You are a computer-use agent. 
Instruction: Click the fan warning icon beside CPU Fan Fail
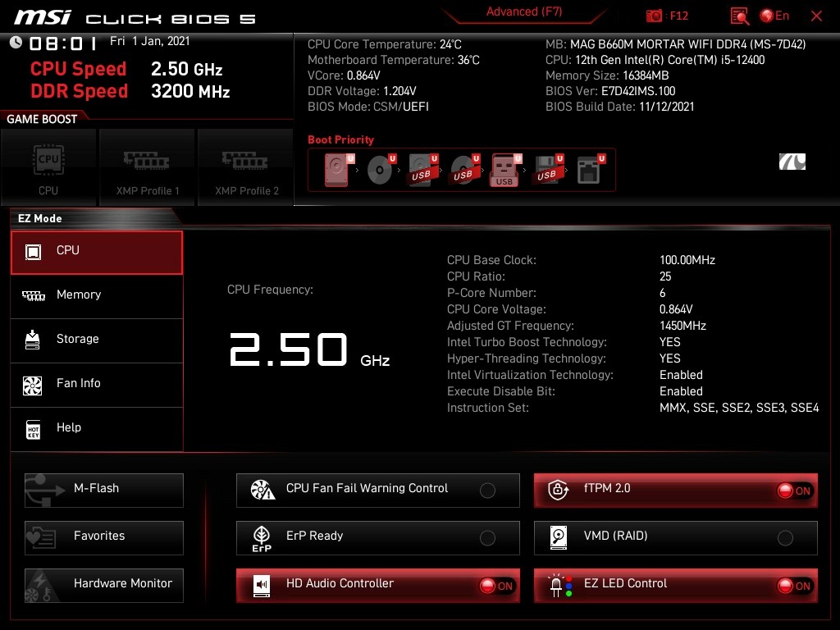(262, 490)
